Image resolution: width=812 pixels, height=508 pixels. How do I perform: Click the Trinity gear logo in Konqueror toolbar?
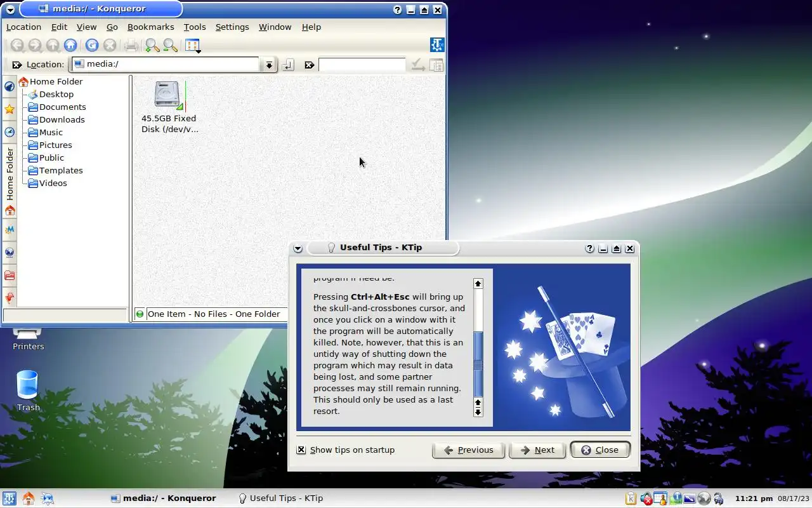point(436,44)
